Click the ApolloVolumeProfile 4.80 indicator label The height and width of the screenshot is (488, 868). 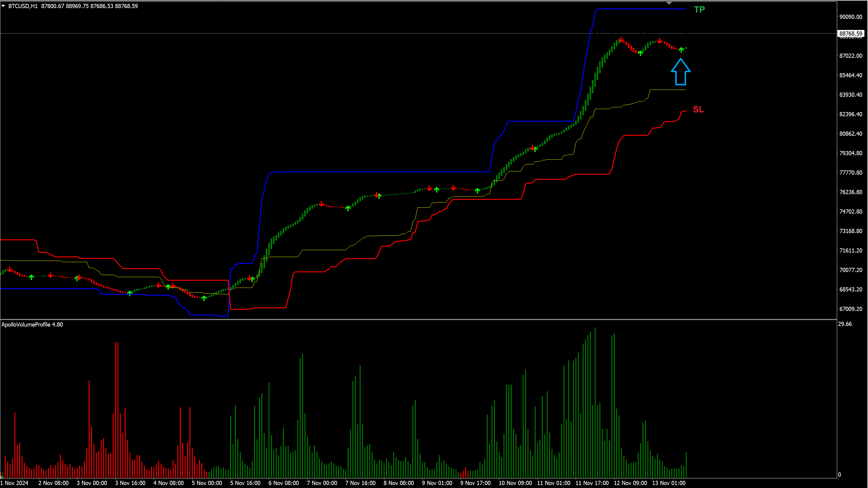coord(32,324)
